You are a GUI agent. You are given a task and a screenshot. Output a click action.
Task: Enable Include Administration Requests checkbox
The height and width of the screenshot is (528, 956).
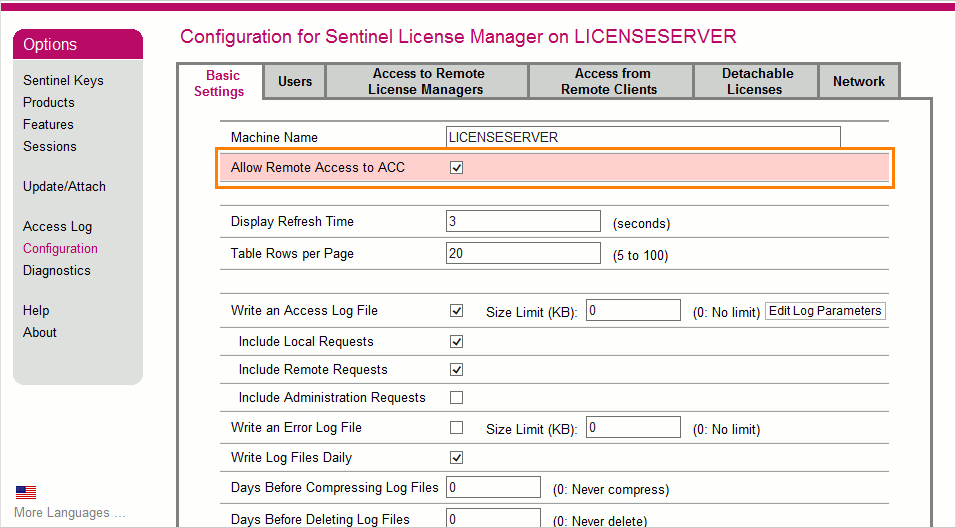tap(457, 398)
